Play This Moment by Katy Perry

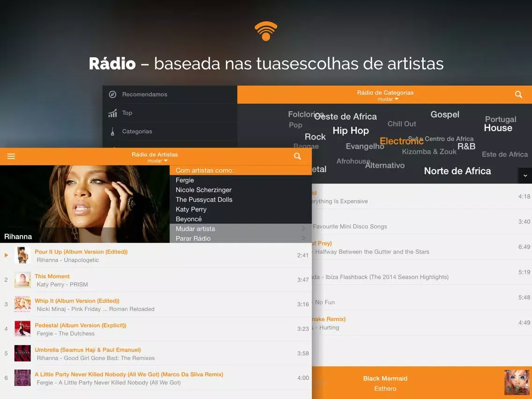(x=156, y=280)
